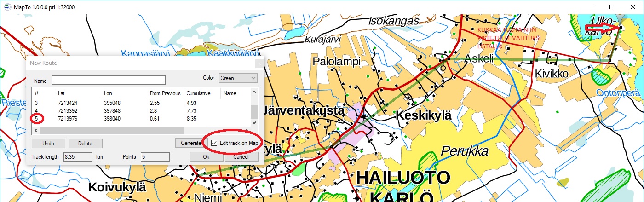Open the Color dropdown showing Green

(238, 78)
